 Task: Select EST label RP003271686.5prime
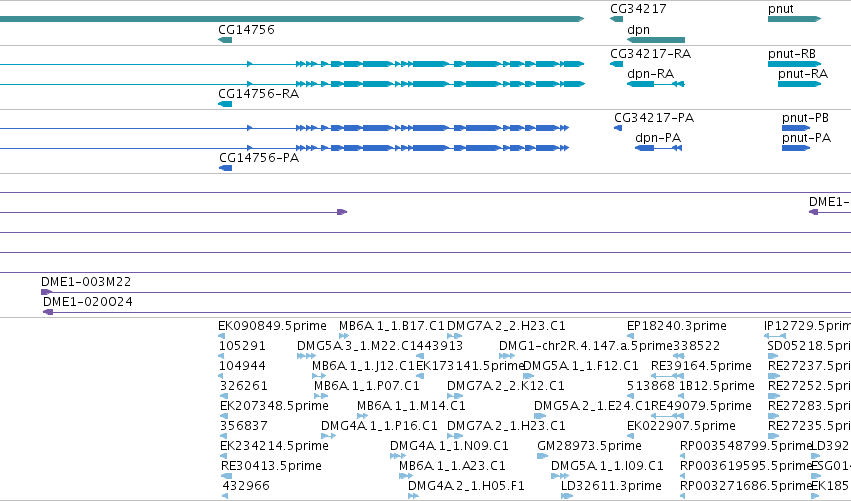pos(746,486)
